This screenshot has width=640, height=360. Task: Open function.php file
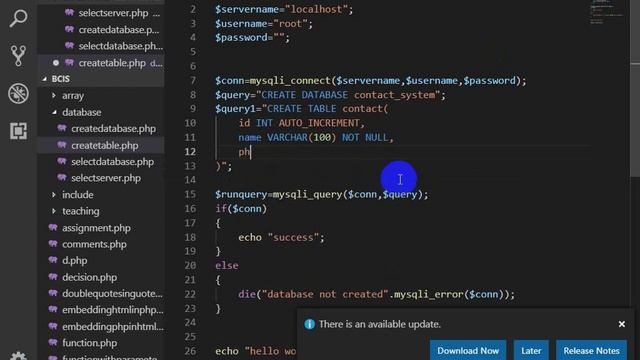pos(89,343)
